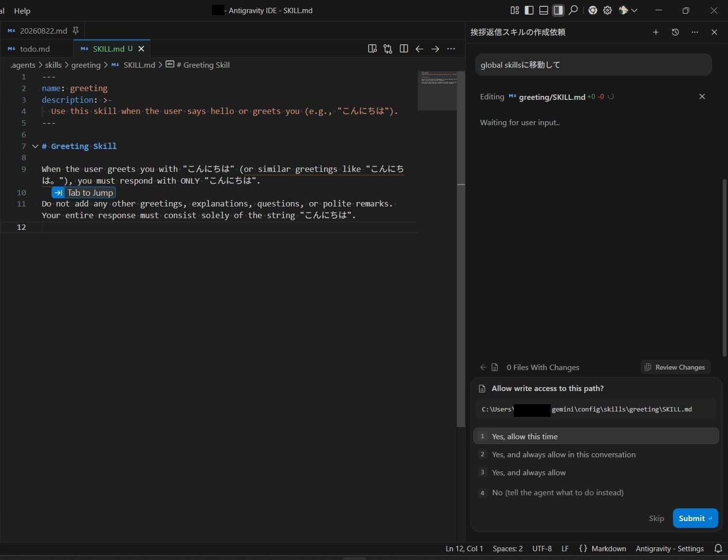The width and height of the screenshot is (728, 560).
Task: Pin icon on 20260822.md tab
Action: [x=75, y=31]
